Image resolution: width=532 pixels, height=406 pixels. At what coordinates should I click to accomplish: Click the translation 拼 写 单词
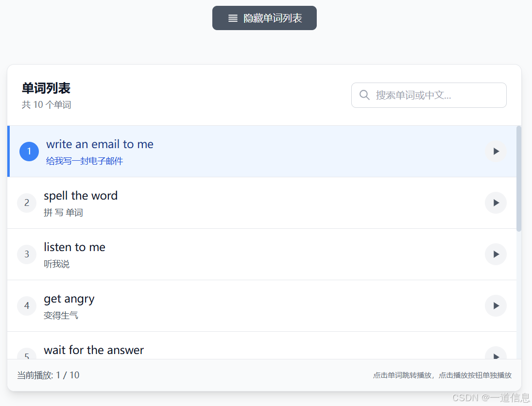(x=64, y=212)
